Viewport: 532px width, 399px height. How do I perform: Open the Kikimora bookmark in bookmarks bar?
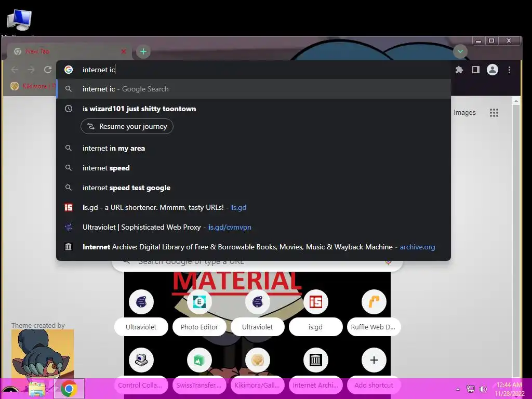[x=33, y=86]
